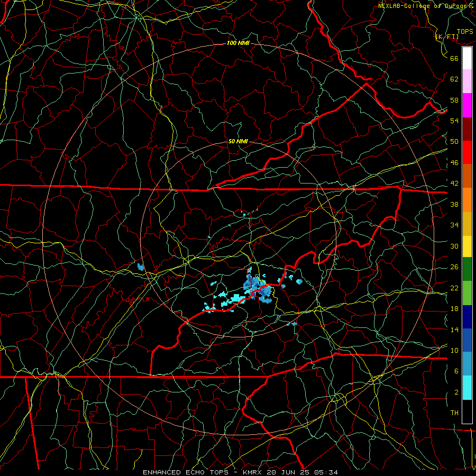476x476 pixels.
Task: Click the black TH threshold swatch
Action: tap(467, 411)
